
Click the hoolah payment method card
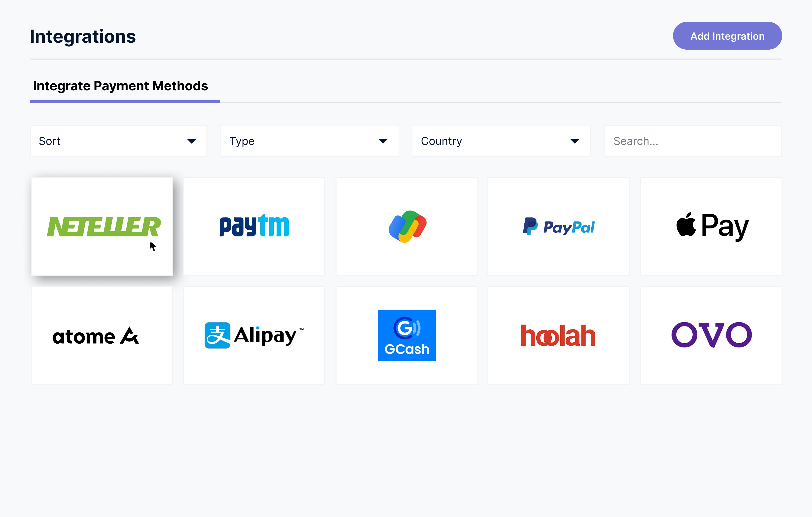coord(559,335)
